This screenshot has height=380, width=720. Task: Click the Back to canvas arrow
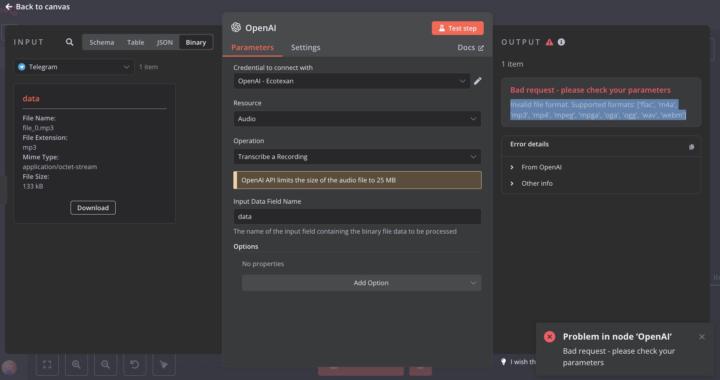click(9, 7)
